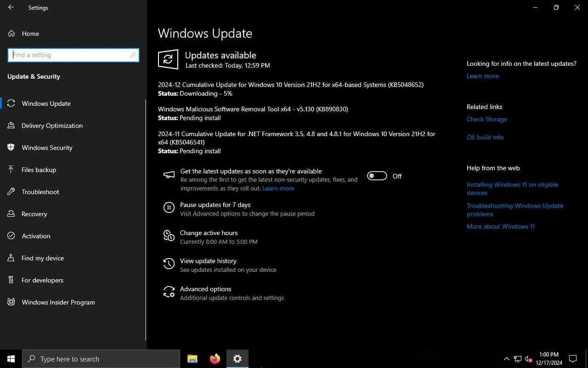This screenshot has width=588, height=368.
Task: Toggle Get the latest updates switch
Action: [x=377, y=176]
